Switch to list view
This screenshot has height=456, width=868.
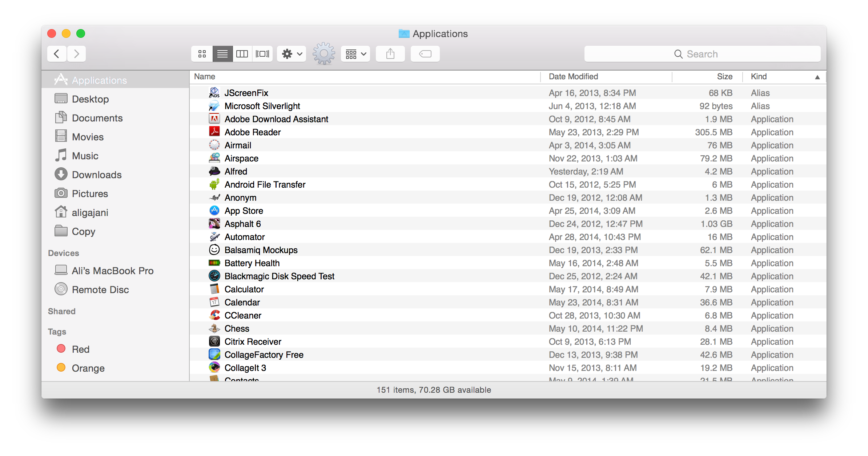(x=222, y=54)
